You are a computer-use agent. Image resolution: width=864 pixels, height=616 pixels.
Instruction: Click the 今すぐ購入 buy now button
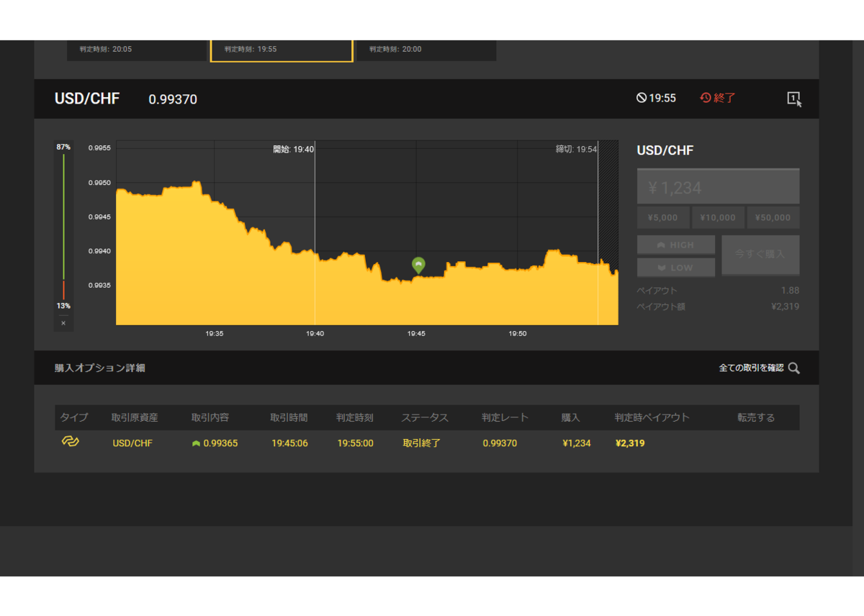click(760, 255)
